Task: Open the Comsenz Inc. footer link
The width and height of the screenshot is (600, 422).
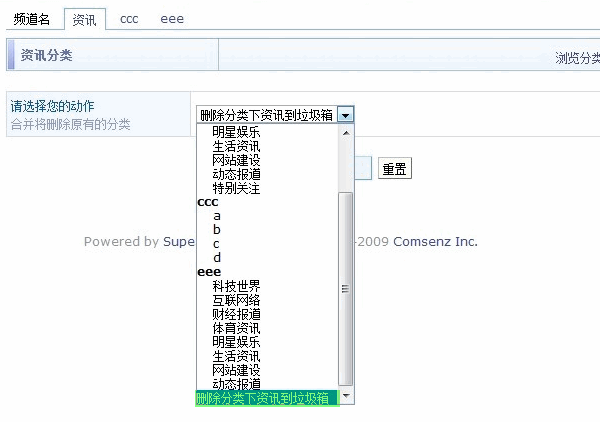Action: tap(435, 242)
